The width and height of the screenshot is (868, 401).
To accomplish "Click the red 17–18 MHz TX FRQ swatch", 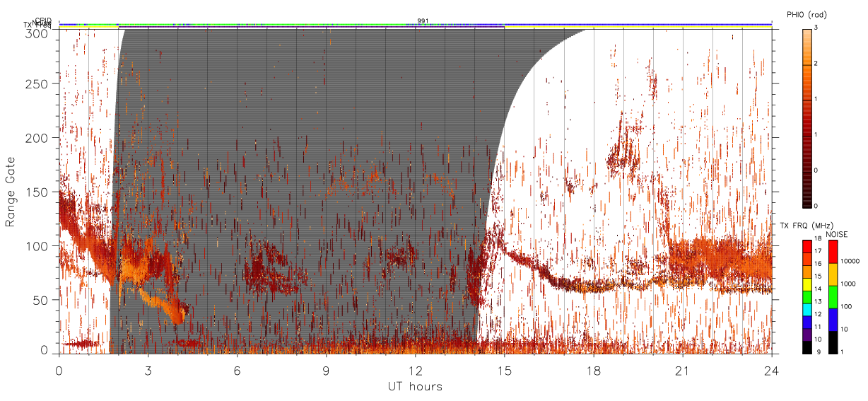I will [x=807, y=247].
